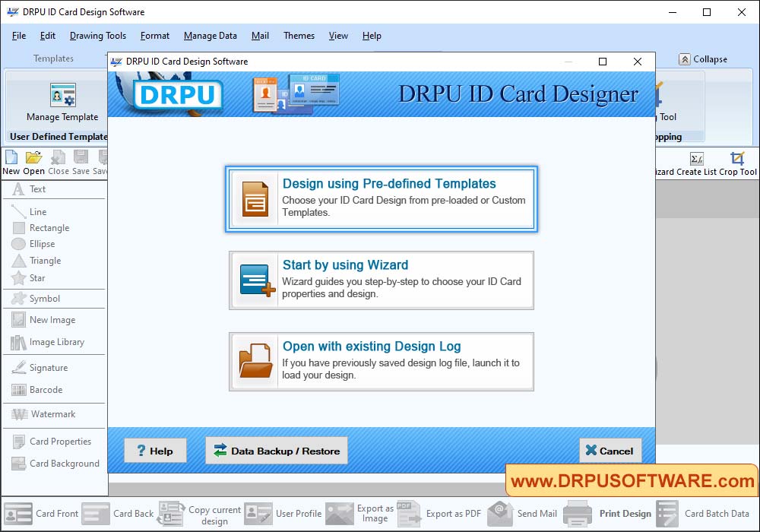Select the Rectangle tool
Image resolution: width=760 pixels, height=532 pixels.
[41, 228]
